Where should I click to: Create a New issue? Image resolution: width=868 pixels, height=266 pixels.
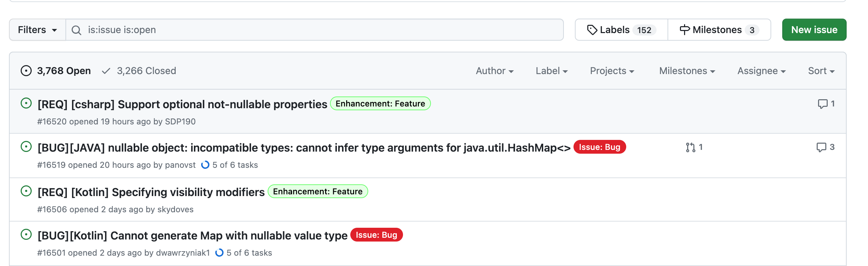click(x=814, y=30)
